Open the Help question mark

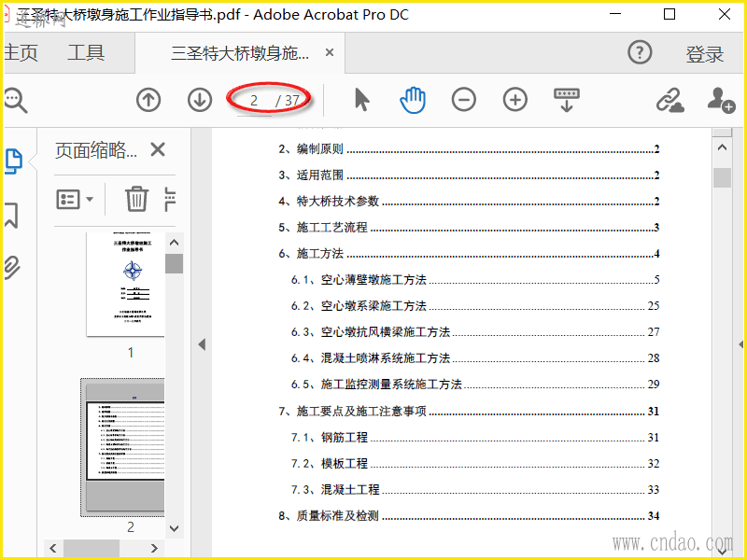tap(640, 52)
